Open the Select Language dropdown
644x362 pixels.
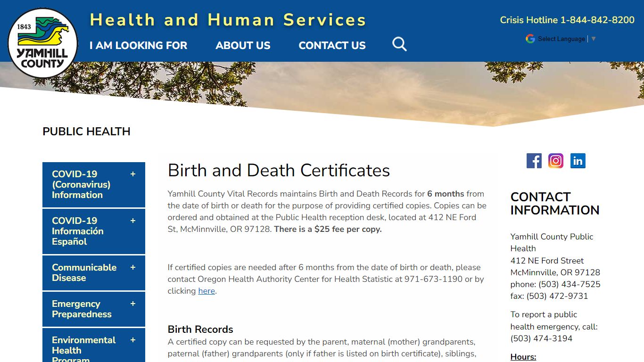point(567,39)
